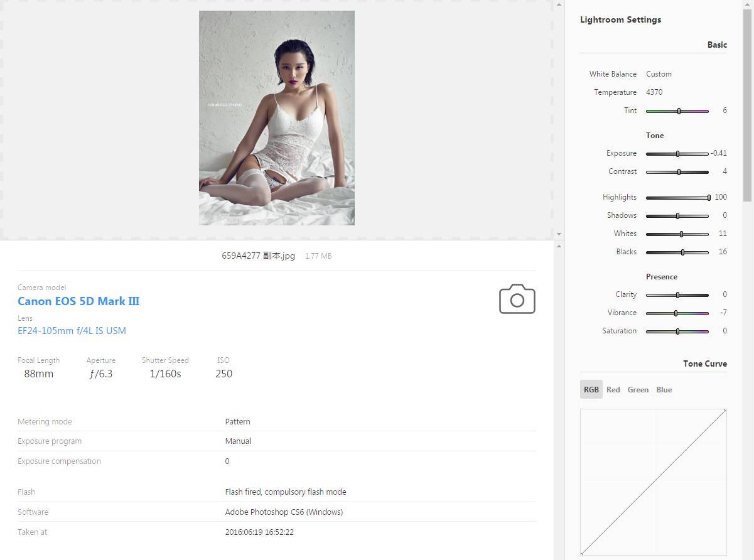Click the 1/160s shutter speed value
This screenshot has width=754, height=560.
tap(165, 374)
